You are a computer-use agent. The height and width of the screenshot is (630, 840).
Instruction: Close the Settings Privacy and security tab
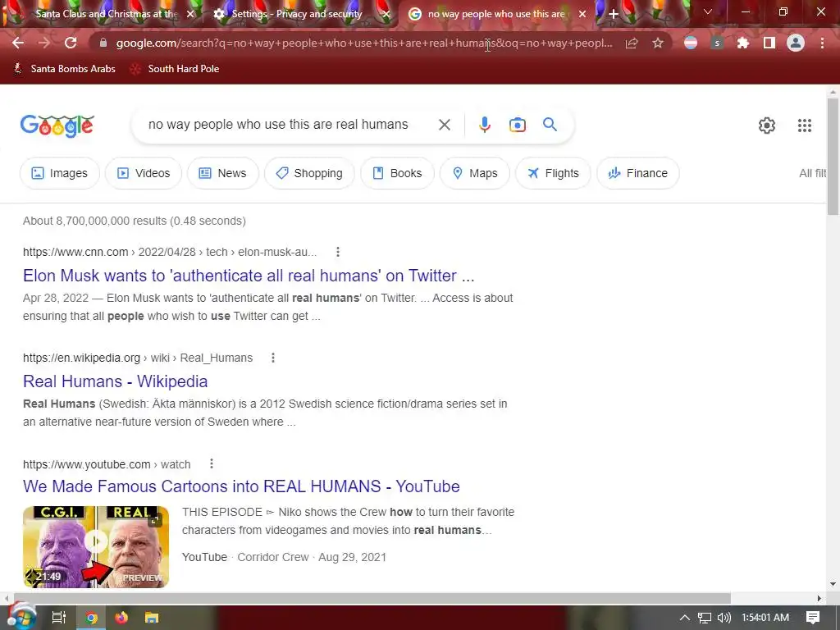386,15
